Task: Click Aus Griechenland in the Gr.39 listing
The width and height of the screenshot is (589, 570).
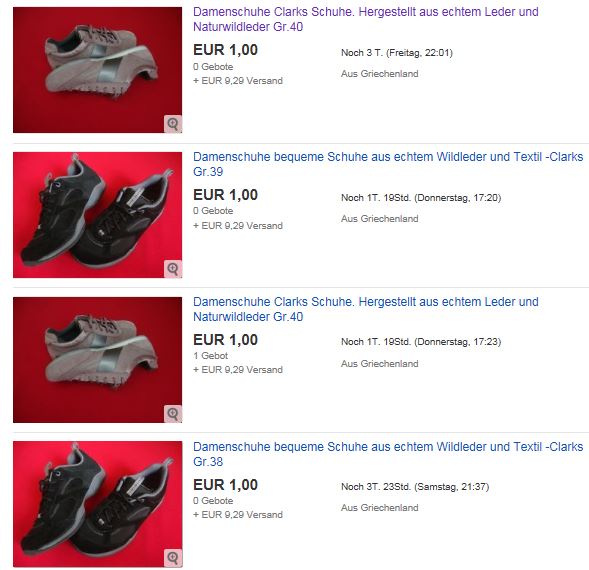Action: click(x=379, y=219)
